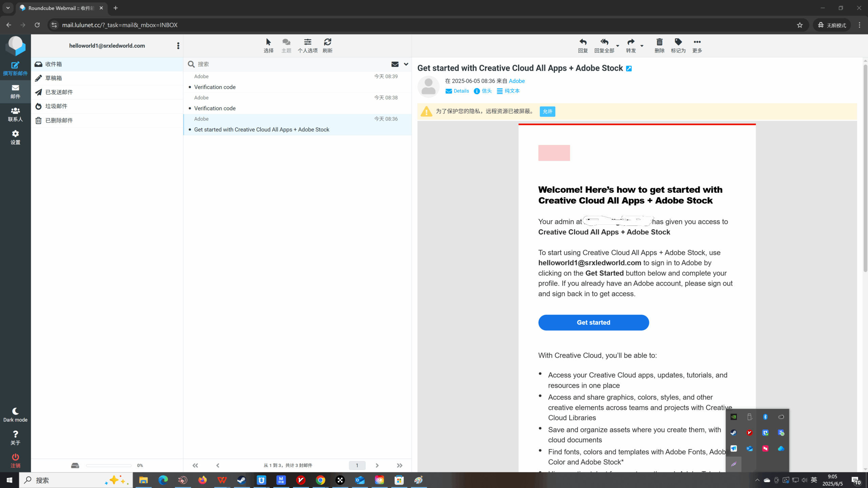Open Firefox from the taskbar

(x=202, y=480)
